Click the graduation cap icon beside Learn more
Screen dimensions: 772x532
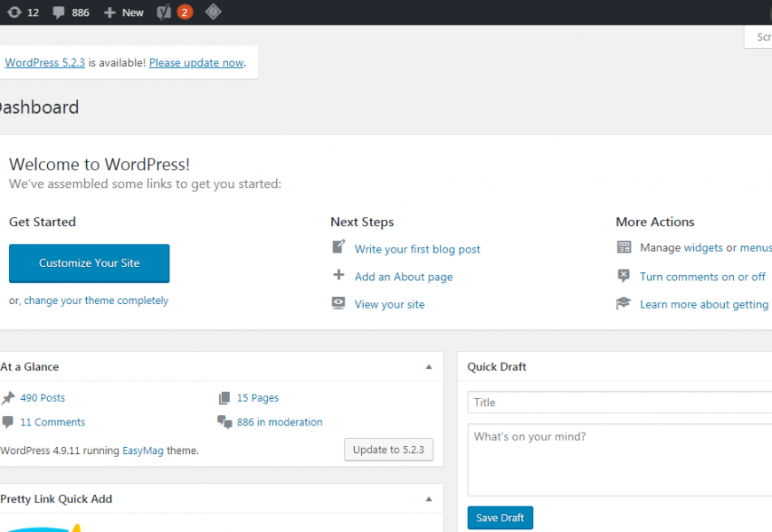(623, 303)
